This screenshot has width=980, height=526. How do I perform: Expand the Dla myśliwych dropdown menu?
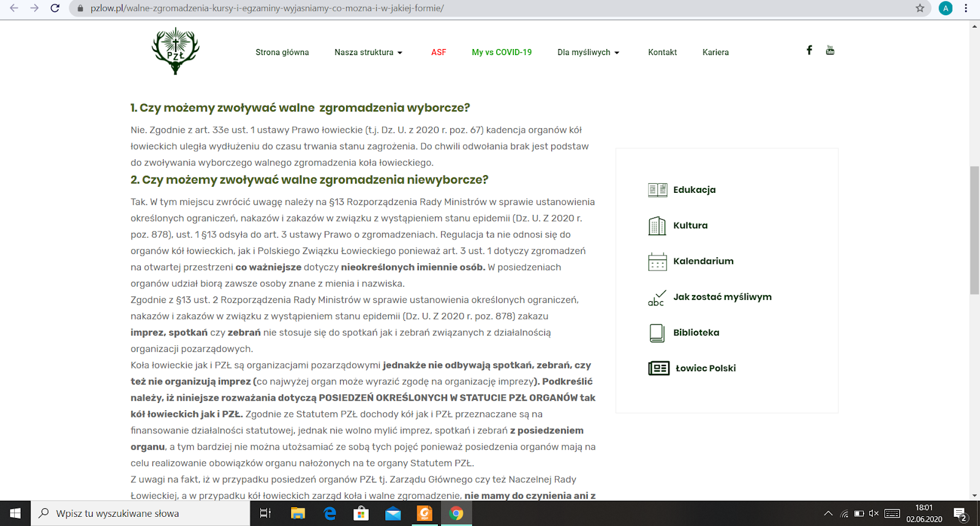coord(589,53)
